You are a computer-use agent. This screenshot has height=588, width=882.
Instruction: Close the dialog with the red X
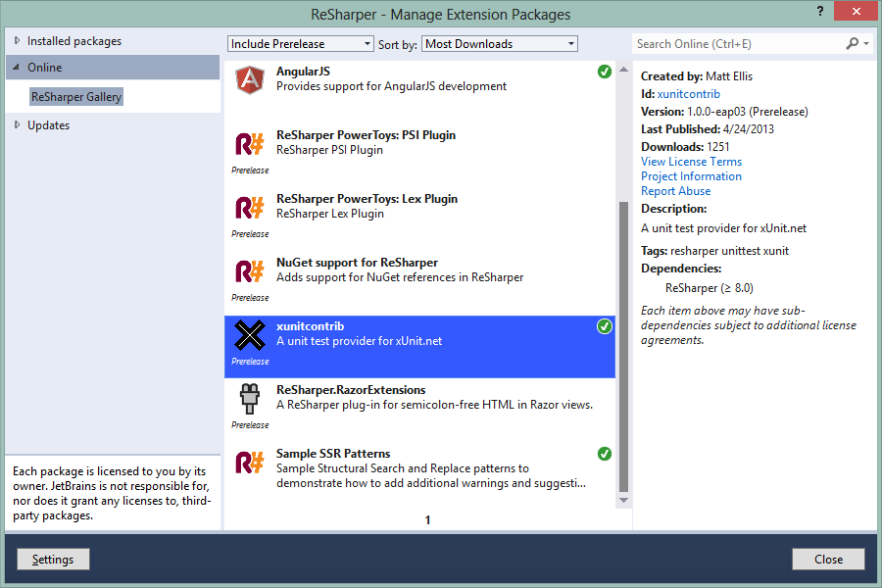[x=857, y=11]
